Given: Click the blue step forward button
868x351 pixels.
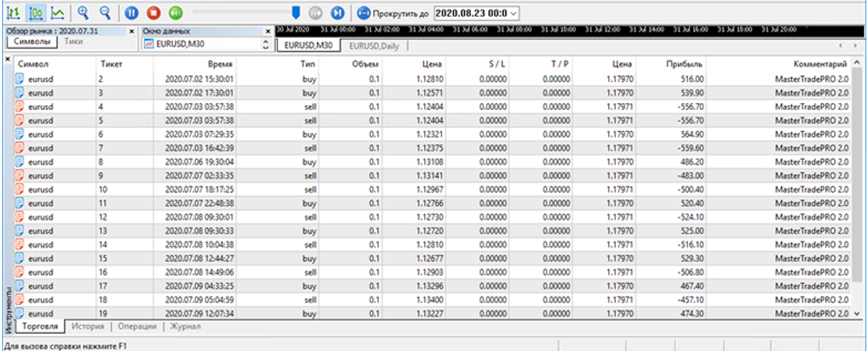Looking at the screenshot, I should tap(337, 13).
